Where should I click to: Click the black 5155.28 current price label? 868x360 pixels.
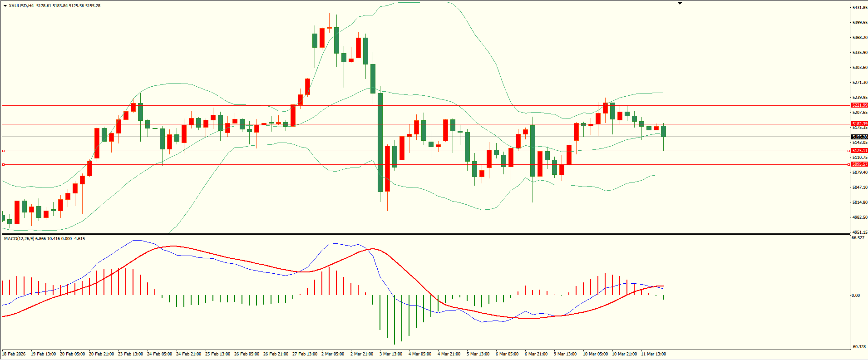pyautogui.click(x=859, y=137)
